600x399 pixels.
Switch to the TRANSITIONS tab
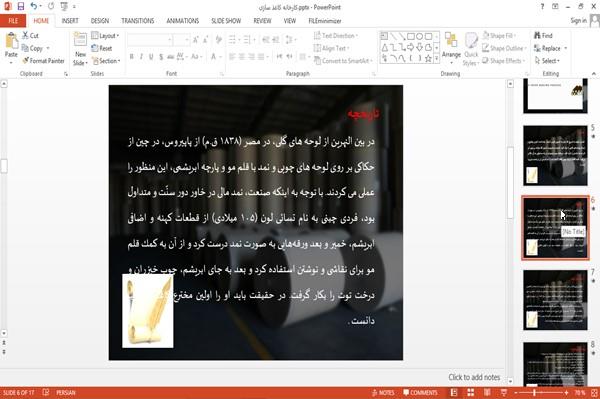138,21
